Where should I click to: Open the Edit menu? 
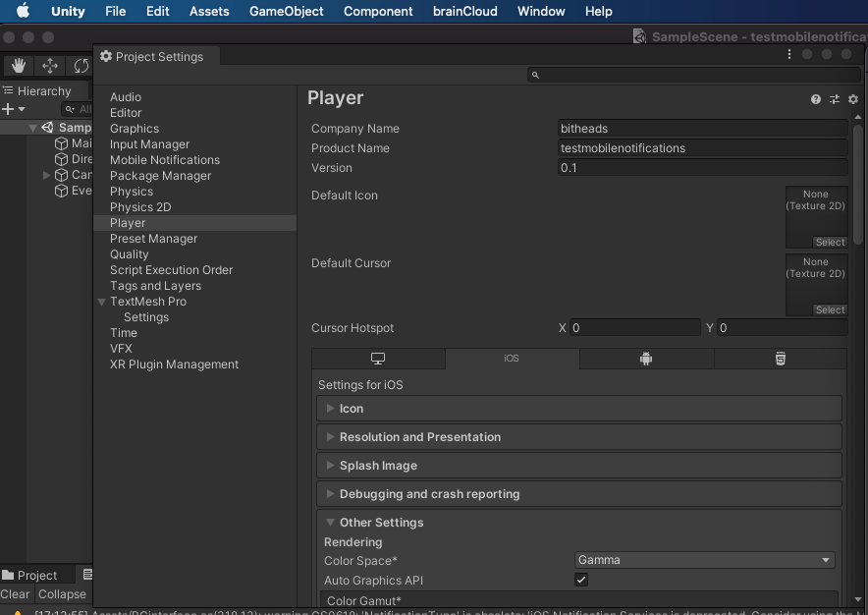158,11
